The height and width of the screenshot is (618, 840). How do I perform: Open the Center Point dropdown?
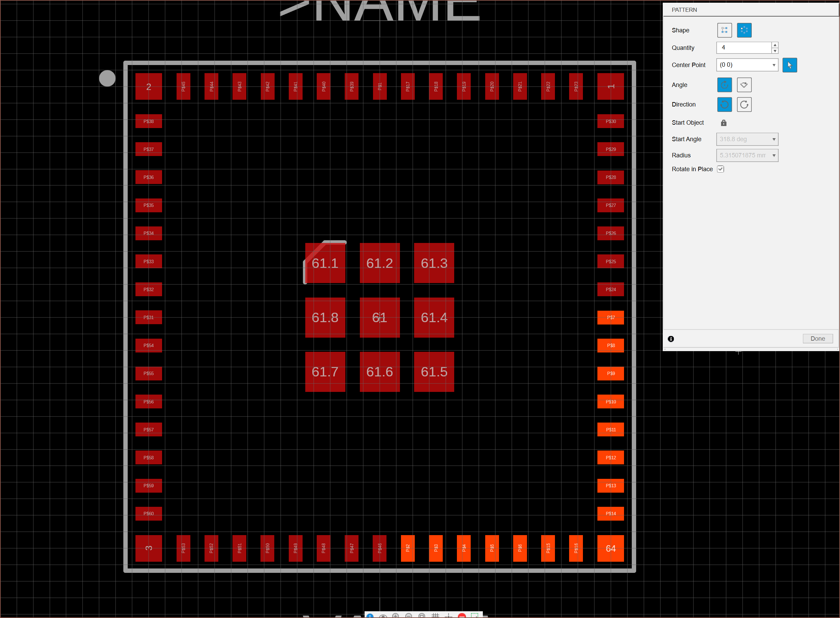click(x=773, y=65)
